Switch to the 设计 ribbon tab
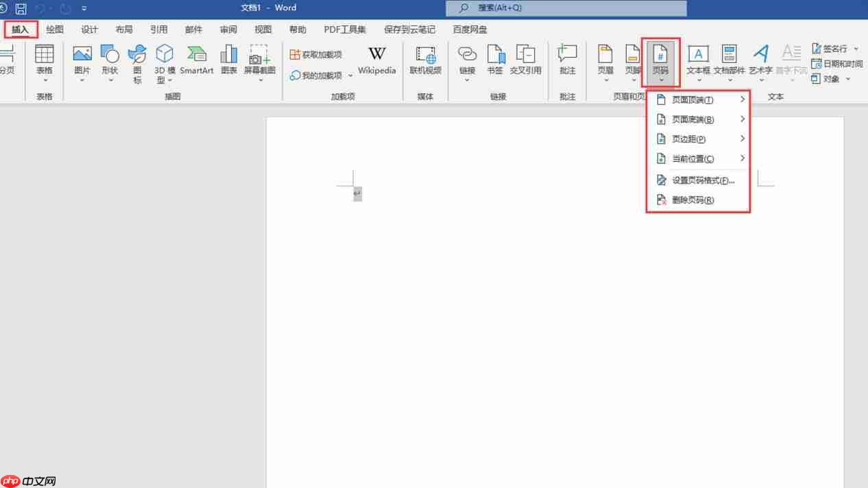Image resolution: width=868 pixels, height=488 pixels. coord(89,29)
